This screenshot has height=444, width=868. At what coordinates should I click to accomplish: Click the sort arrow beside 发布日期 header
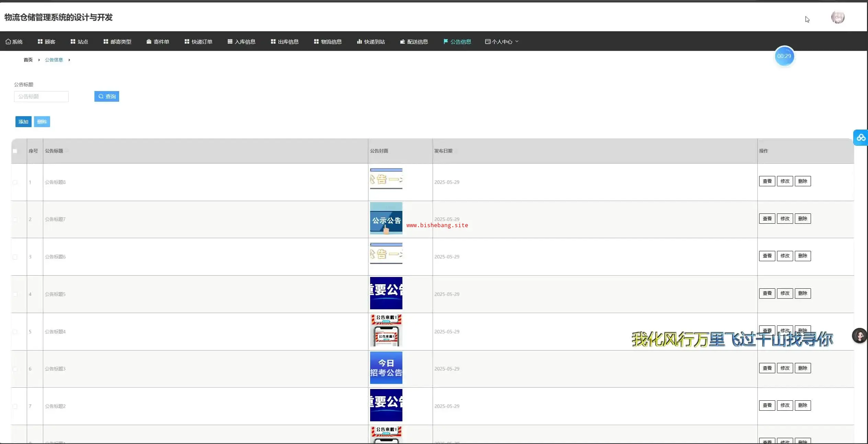tap(456, 151)
